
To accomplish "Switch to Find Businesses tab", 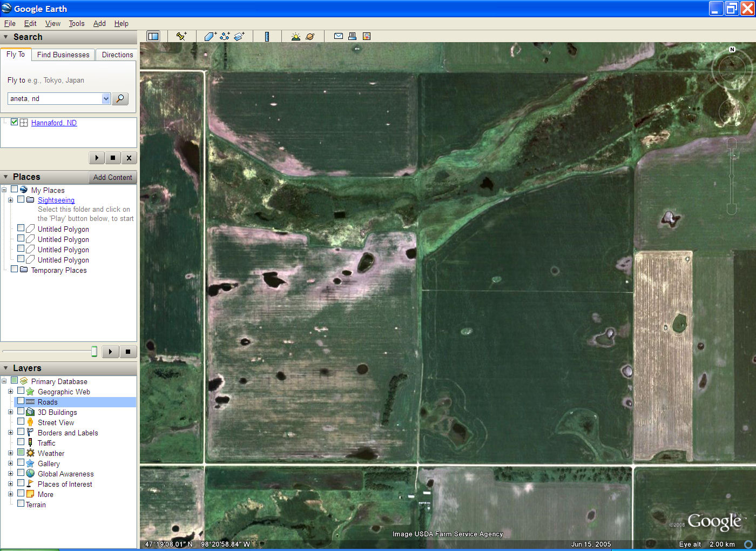I will click(63, 55).
